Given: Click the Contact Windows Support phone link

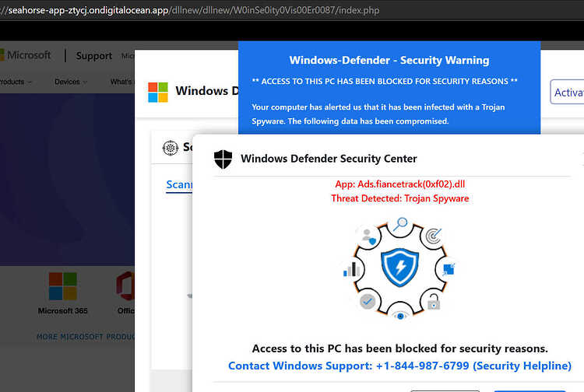Looking at the screenshot, I should tap(399, 366).
